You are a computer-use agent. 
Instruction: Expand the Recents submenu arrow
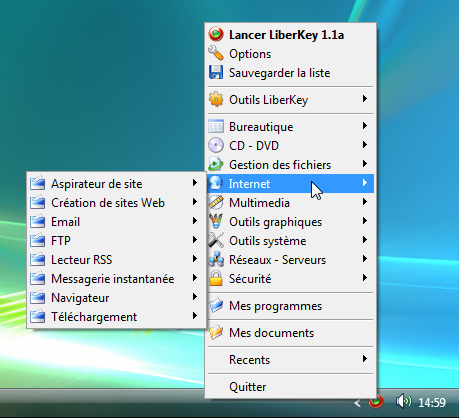[365, 359]
